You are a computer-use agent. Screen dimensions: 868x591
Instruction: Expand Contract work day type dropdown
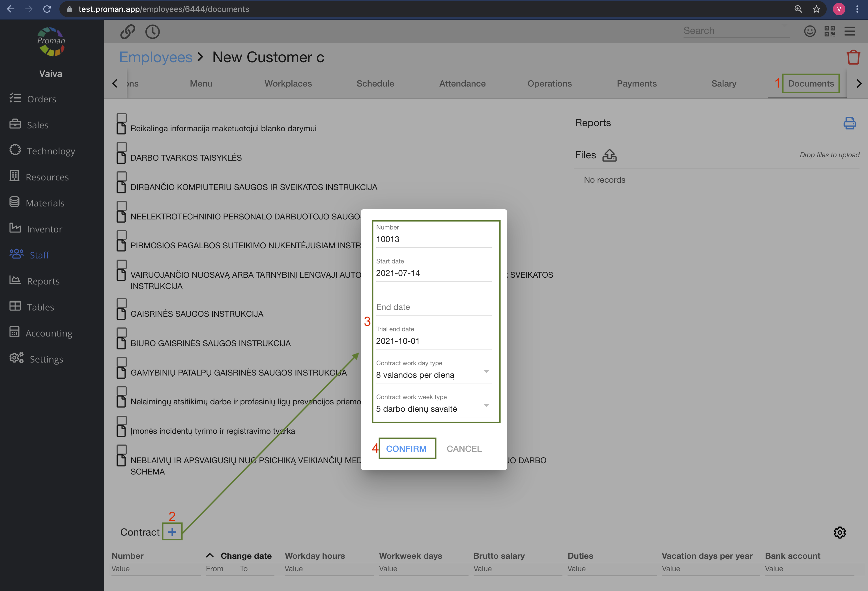[433, 375]
